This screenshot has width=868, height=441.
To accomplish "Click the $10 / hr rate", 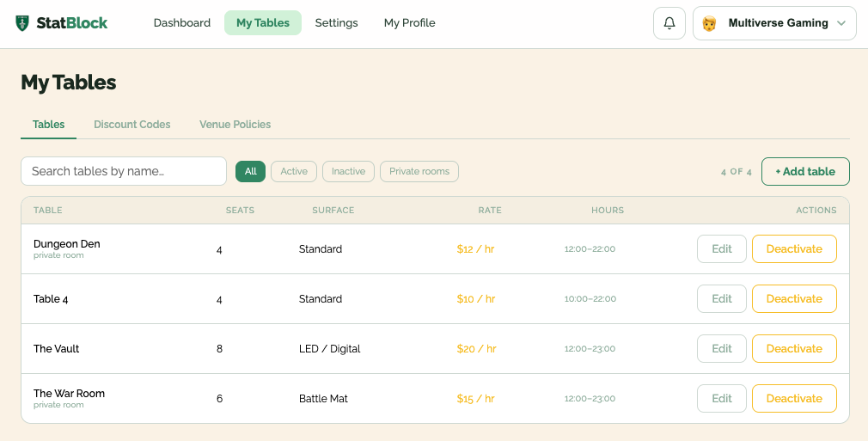I will click(476, 299).
